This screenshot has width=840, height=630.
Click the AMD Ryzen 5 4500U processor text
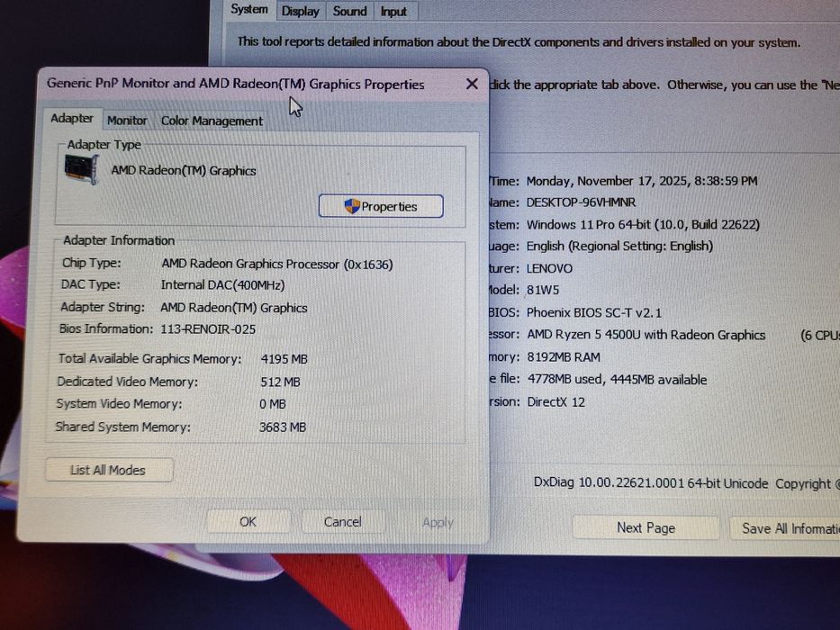coord(646,335)
